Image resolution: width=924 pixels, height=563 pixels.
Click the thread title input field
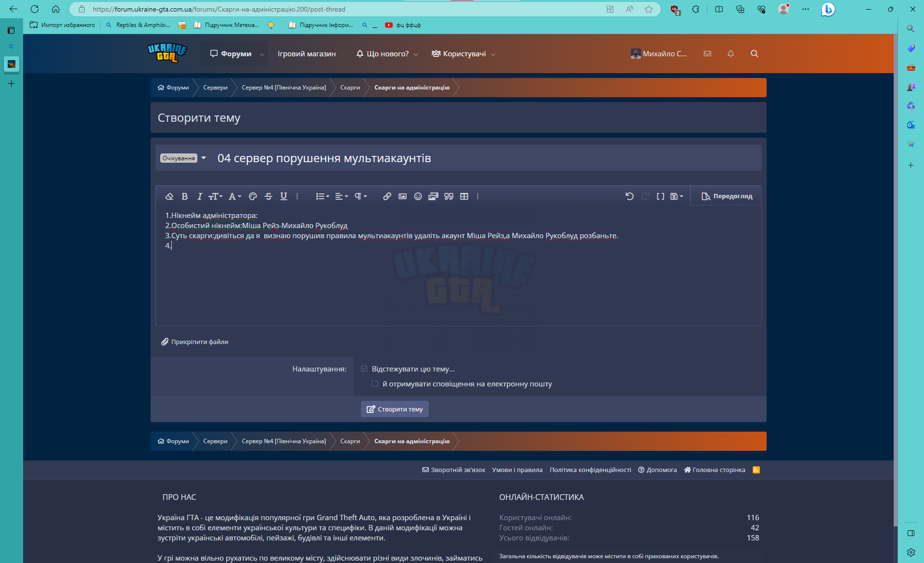(x=486, y=158)
